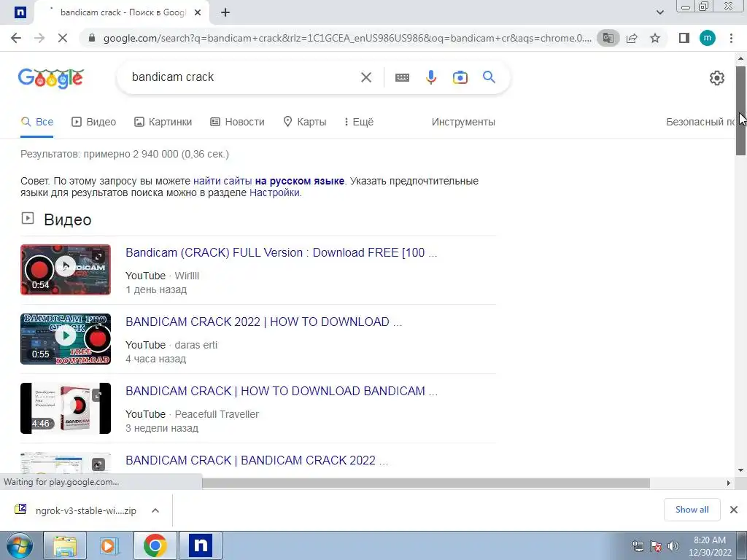Open the Windows Start menu
Viewport: 747px width, 560px height.
(x=19, y=545)
